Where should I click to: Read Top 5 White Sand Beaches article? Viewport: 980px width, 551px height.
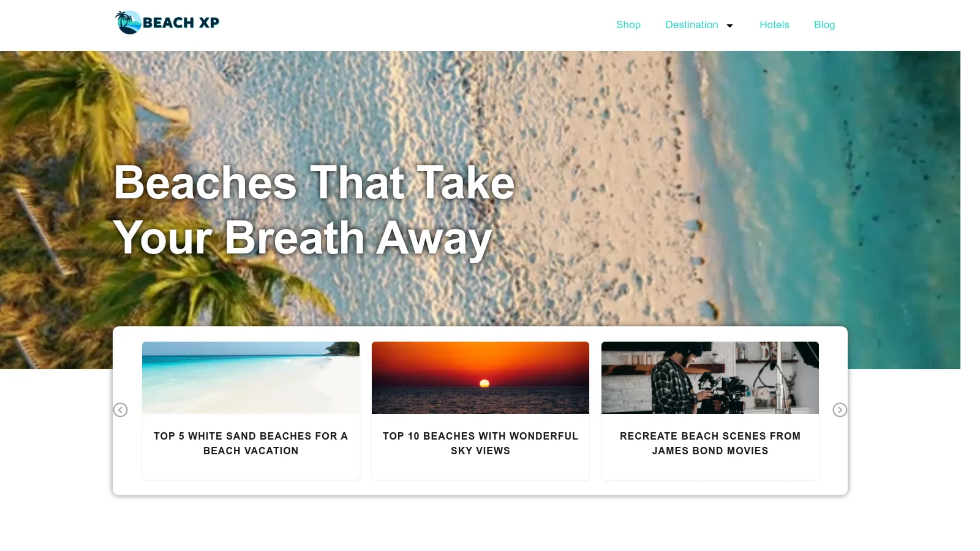(x=251, y=443)
